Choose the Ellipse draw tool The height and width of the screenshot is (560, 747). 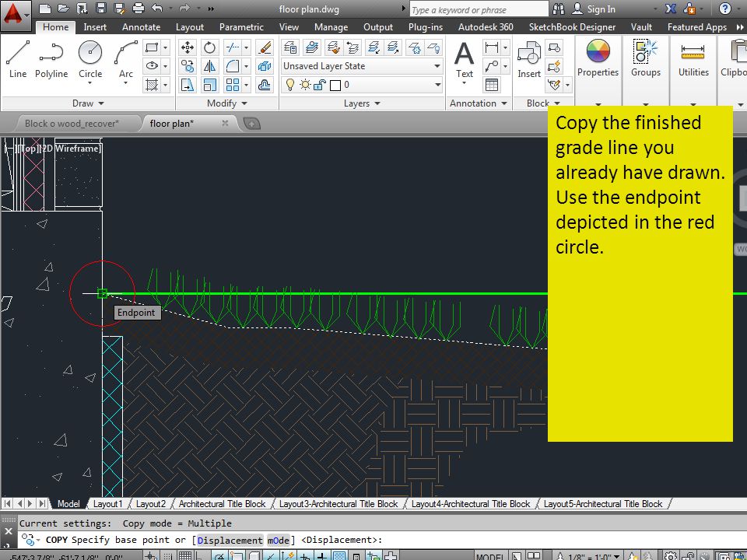152,65
